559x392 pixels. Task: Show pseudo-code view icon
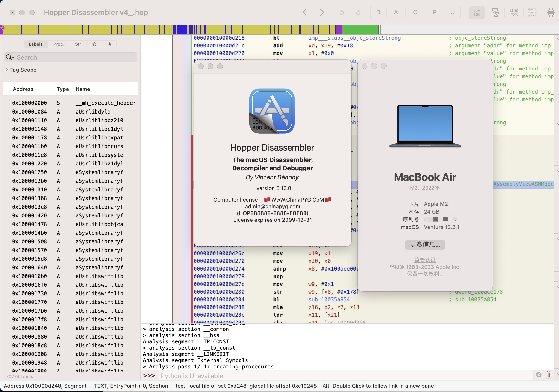click(x=514, y=13)
